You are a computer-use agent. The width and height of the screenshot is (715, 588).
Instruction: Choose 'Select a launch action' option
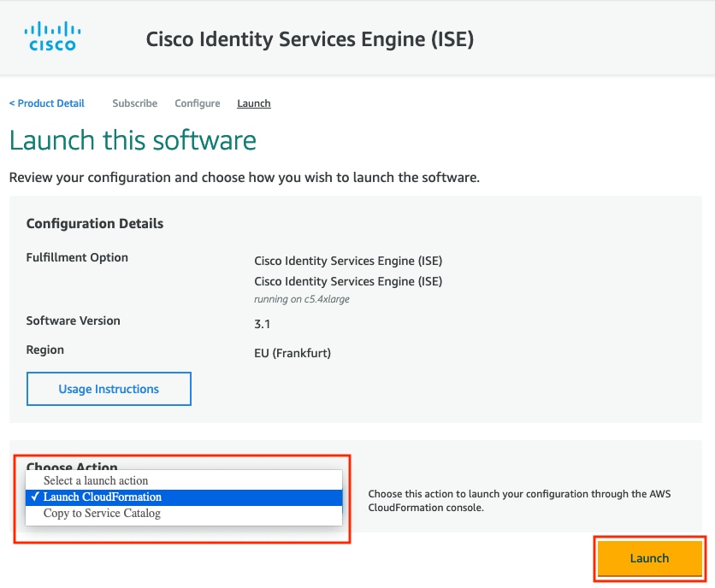point(184,480)
